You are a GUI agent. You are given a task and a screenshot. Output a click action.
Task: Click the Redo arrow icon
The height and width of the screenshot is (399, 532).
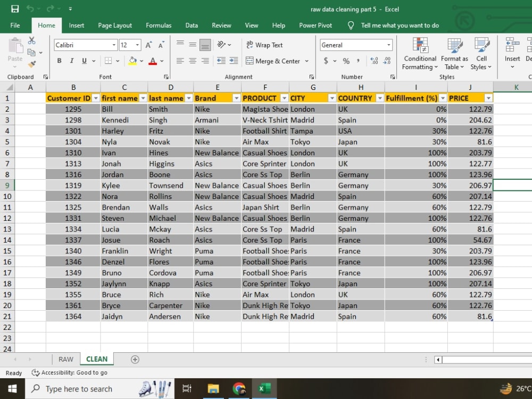[x=50, y=9]
